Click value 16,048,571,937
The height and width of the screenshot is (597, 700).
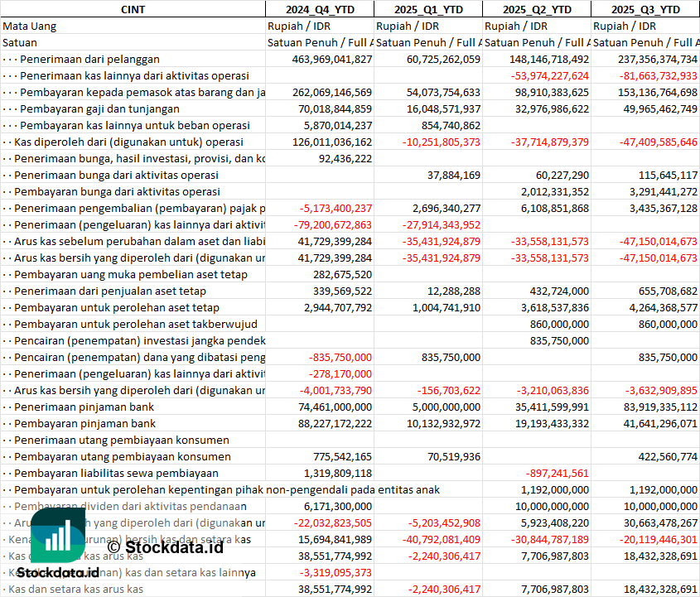point(444,108)
